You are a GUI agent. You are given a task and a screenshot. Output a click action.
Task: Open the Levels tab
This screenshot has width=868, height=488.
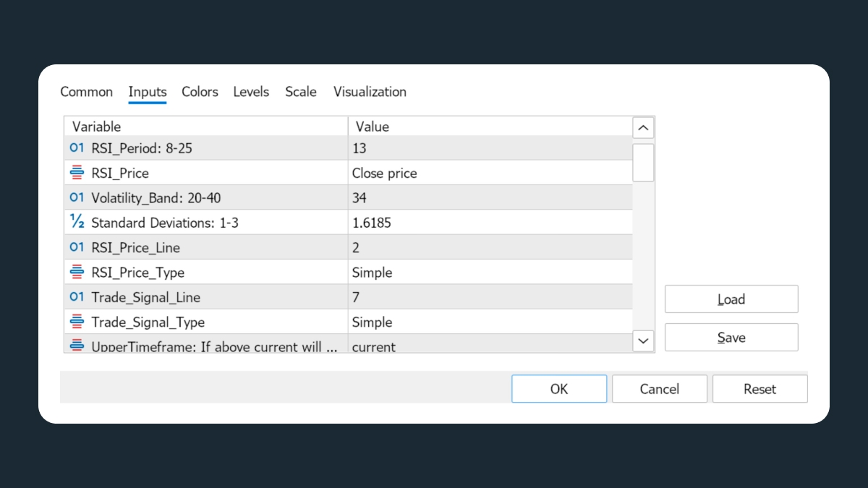click(x=251, y=92)
